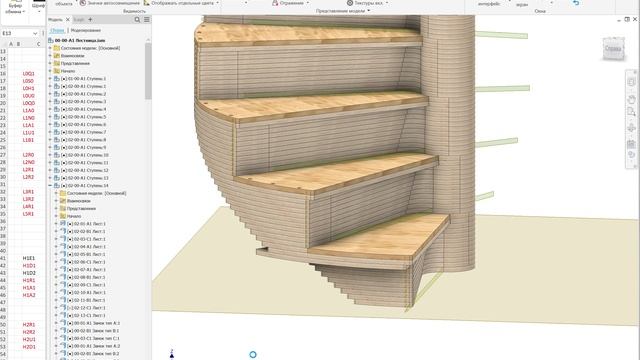Click the Значки автосовмещения icon
Viewport: 640px width, 360px height.
point(83,3)
